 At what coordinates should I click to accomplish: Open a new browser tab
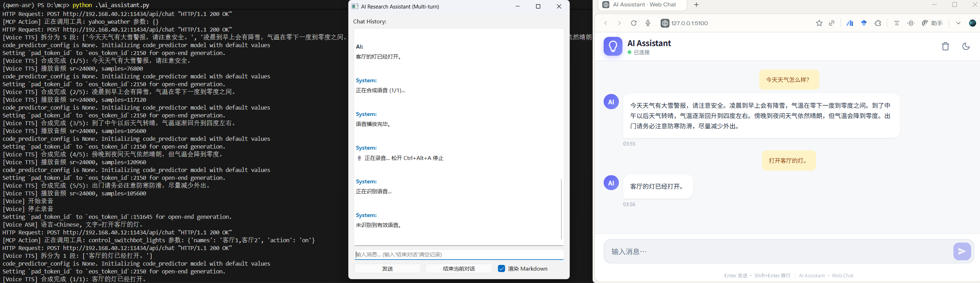point(696,5)
